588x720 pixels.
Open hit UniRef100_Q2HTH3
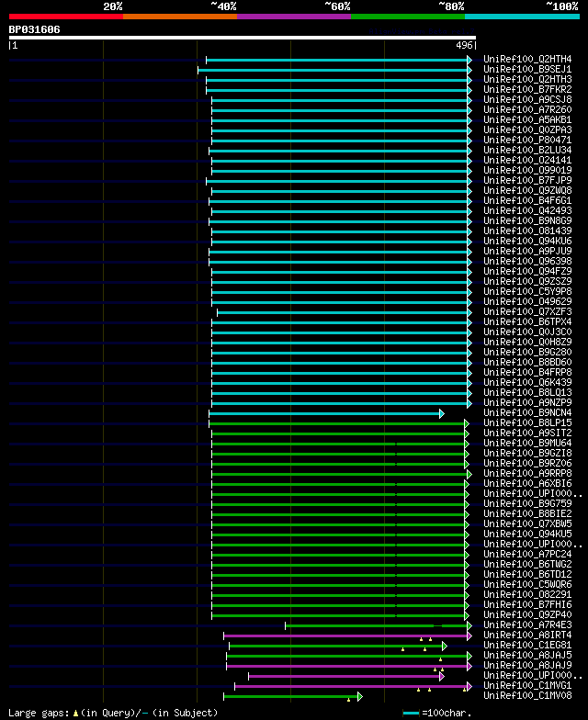pos(527,79)
